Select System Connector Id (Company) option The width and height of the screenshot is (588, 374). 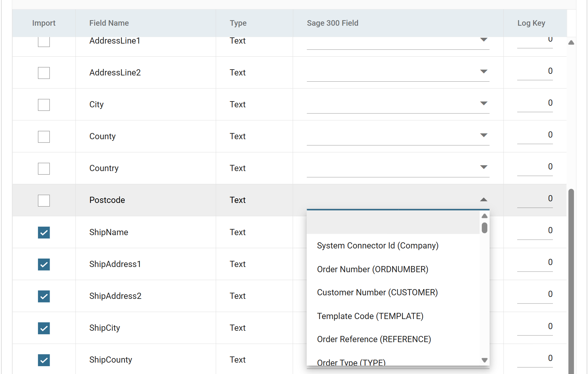(393, 246)
